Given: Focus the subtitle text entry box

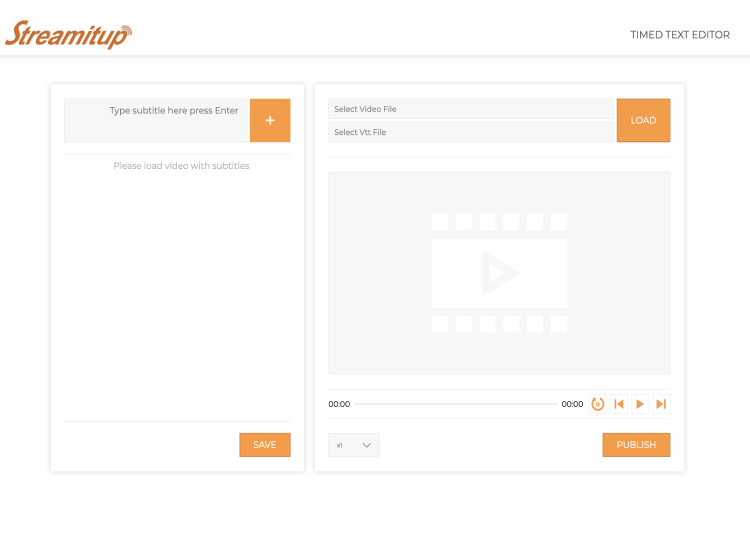Looking at the screenshot, I should click(x=155, y=120).
